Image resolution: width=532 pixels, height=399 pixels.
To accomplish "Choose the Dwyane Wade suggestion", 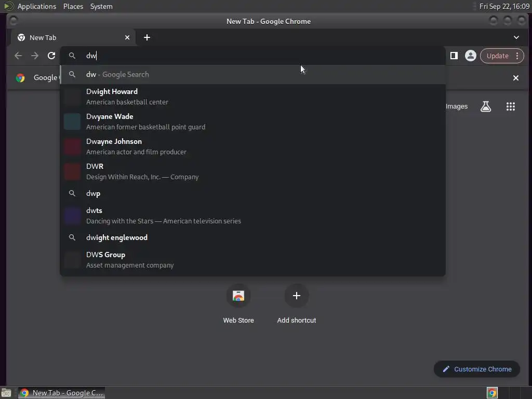I will pyautogui.click(x=253, y=122).
